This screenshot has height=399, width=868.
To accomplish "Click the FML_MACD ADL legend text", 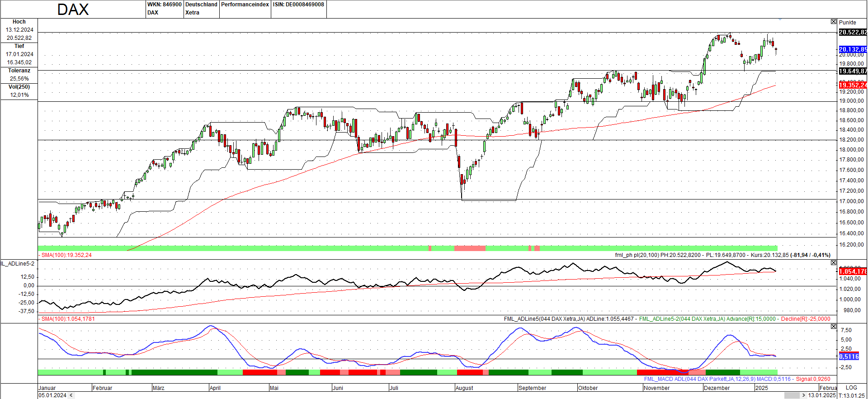I will [737, 379].
